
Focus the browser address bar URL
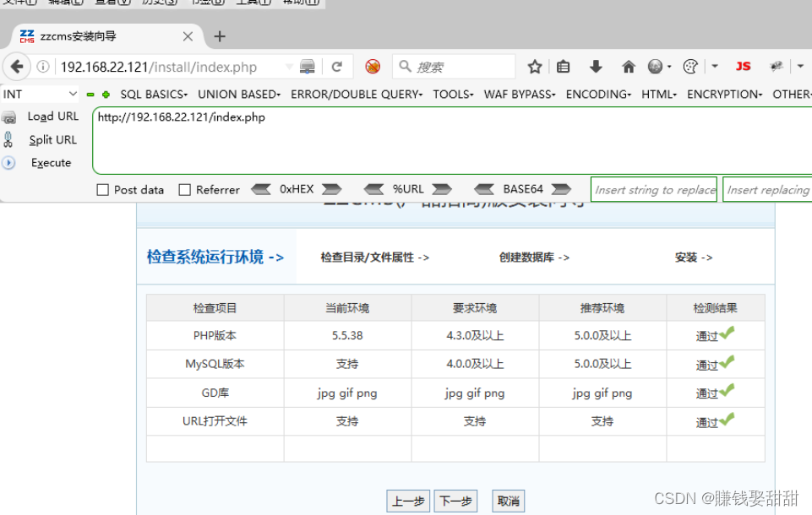coord(159,67)
